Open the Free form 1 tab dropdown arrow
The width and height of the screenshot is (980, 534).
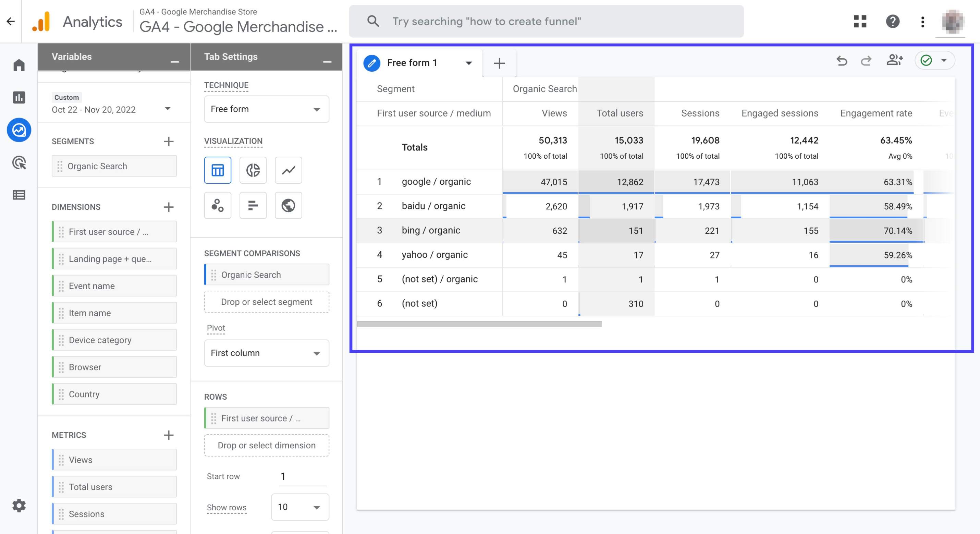(469, 63)
